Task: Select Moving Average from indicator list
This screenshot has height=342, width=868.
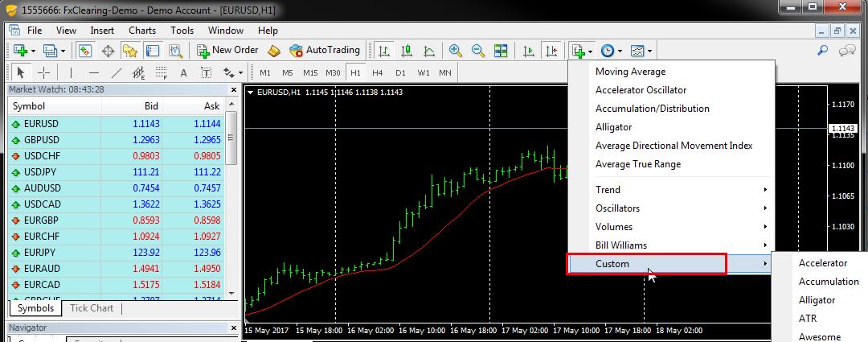Action: click(630, 72)
